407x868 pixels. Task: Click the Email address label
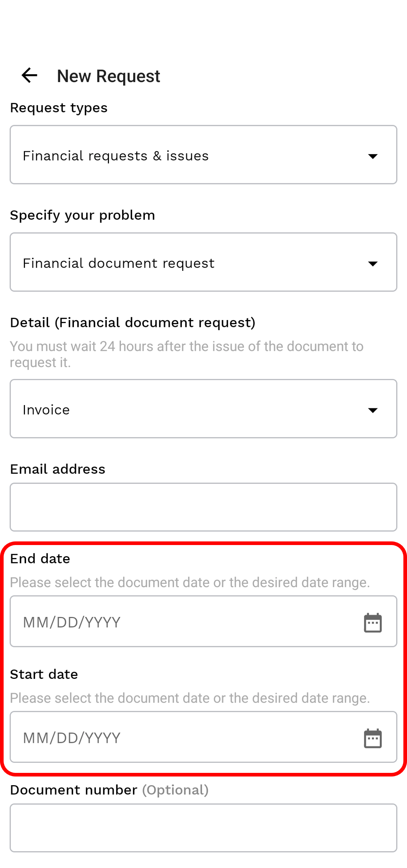click(x=58, y=469)
